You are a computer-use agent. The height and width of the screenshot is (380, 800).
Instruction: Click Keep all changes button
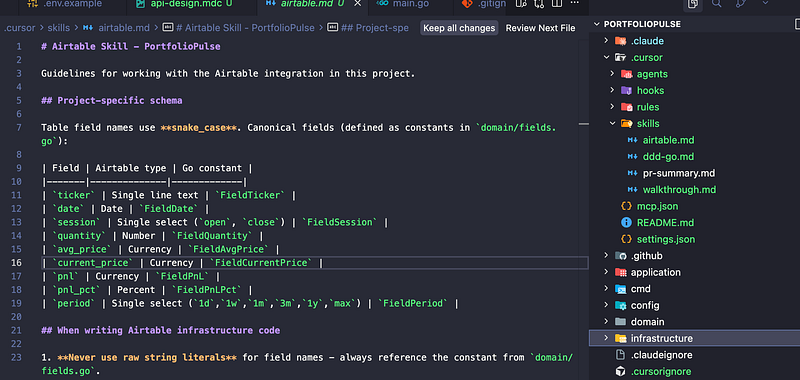(459, 28)
